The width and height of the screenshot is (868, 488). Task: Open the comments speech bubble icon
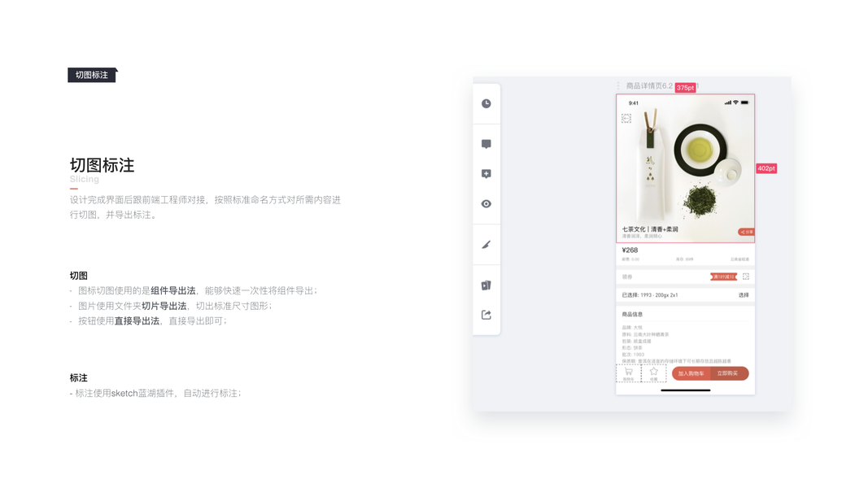click(486, 144)
